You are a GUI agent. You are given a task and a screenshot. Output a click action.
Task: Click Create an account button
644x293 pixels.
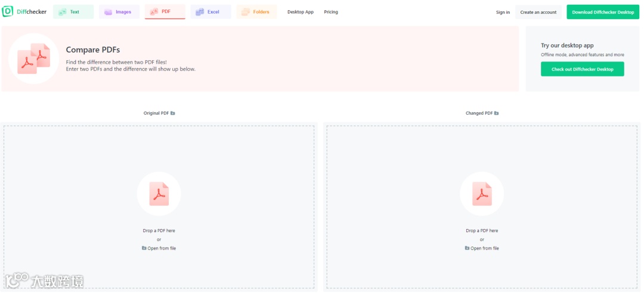(538, 13)
